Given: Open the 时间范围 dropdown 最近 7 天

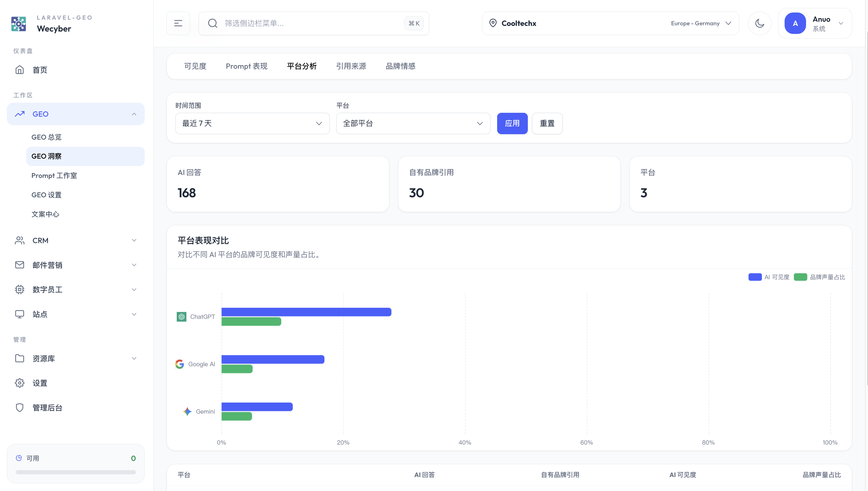Looking at the screenshot, I should (x=252, y=123).
